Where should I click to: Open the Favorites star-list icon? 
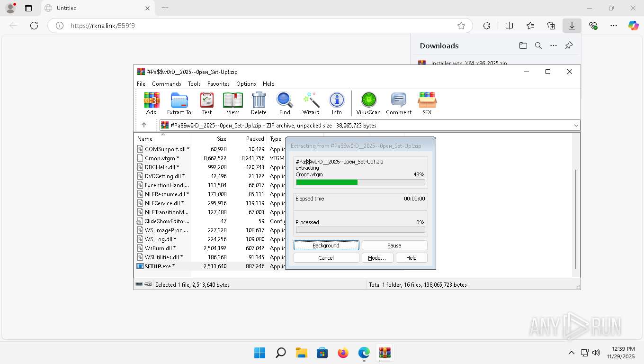click(530, 26)
